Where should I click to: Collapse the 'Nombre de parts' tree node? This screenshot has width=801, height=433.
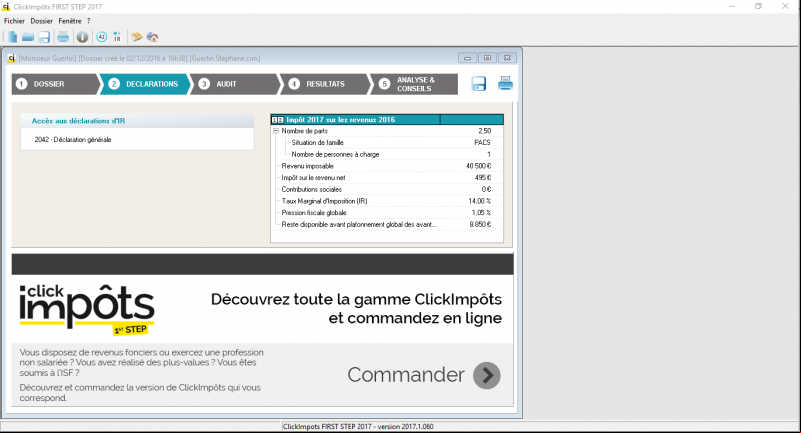(276, 131)
